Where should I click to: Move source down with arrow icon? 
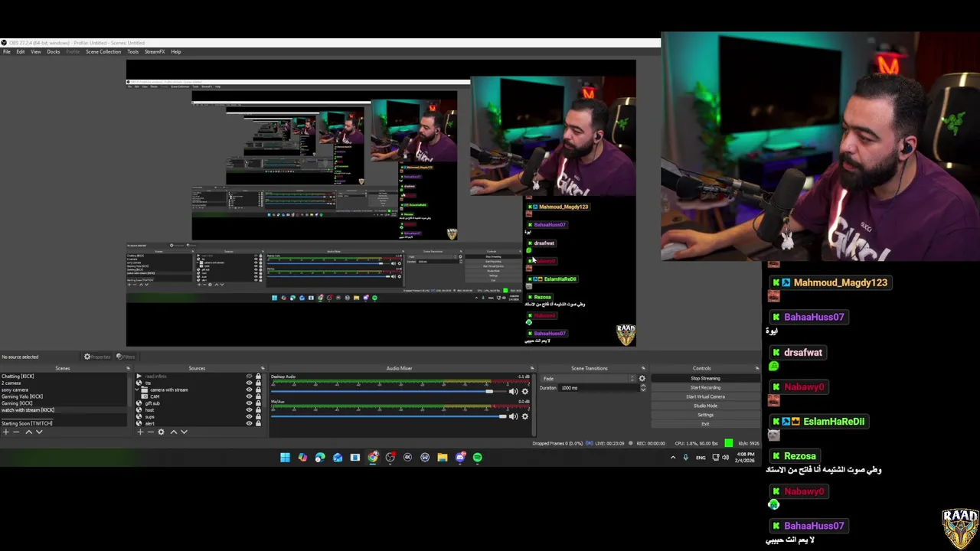point(184,432)
